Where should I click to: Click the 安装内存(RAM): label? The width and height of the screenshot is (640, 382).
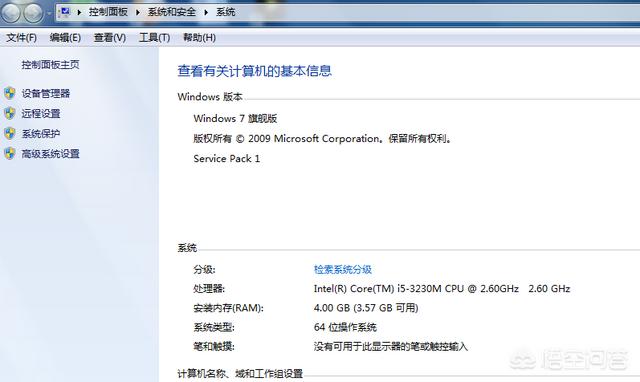tap(229, 308)
